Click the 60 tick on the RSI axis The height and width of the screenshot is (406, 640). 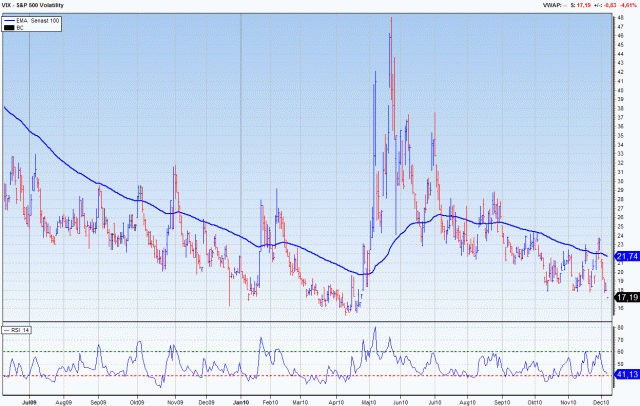(x=620, y=352)
